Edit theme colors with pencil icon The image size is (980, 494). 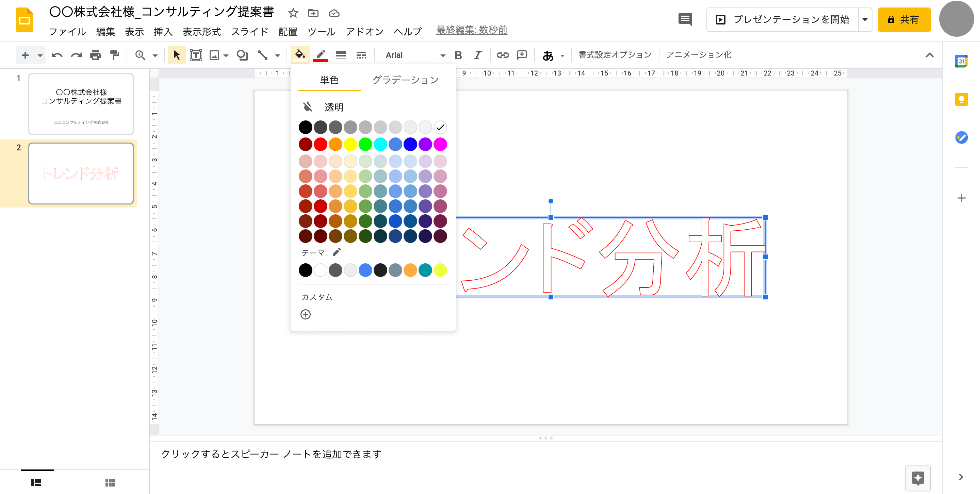(x=337, y=252)
